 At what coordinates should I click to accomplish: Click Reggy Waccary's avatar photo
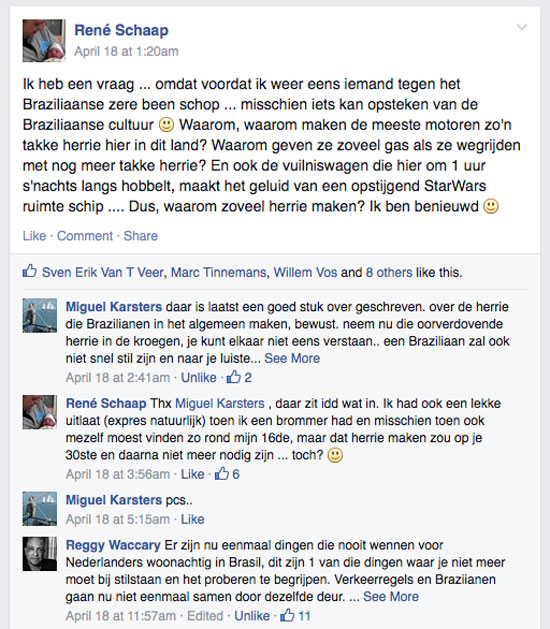[40, 554]
